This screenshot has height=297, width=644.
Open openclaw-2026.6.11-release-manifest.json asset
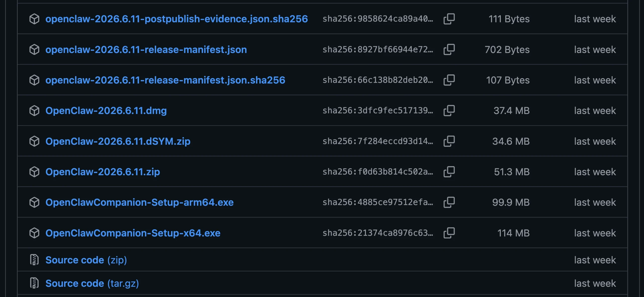(x=146, y=49)
